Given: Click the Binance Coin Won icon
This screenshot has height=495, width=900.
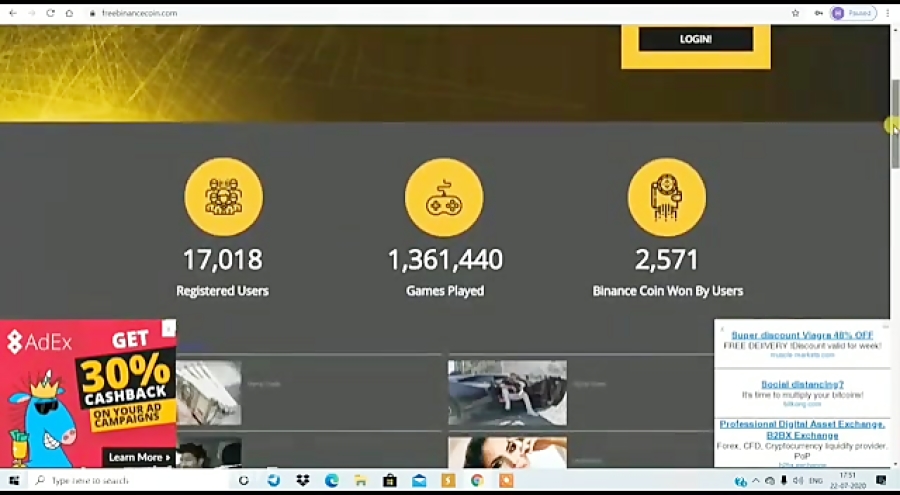Looking at the screenshot, I should click(x=667, y=197).
